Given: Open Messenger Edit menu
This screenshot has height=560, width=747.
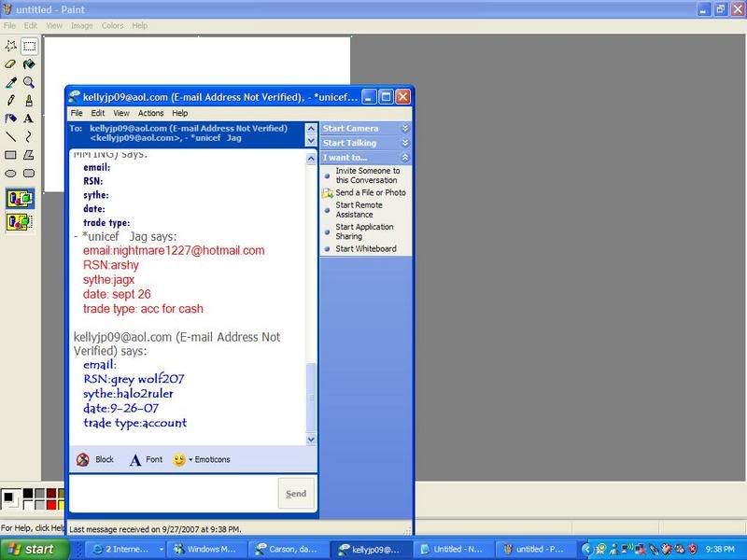Looking at the screenshot, I should tap(98, 113).
